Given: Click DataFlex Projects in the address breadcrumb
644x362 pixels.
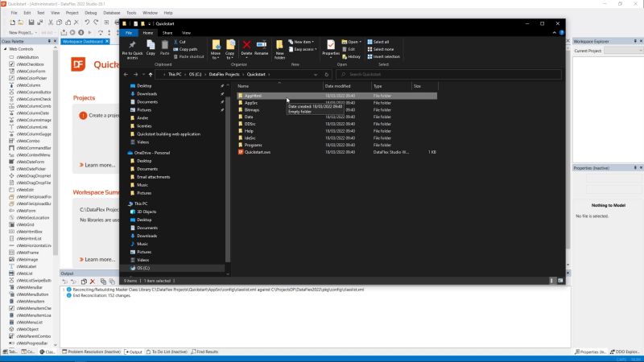Looking at the screenshot, I should click(x=224, y=74).
